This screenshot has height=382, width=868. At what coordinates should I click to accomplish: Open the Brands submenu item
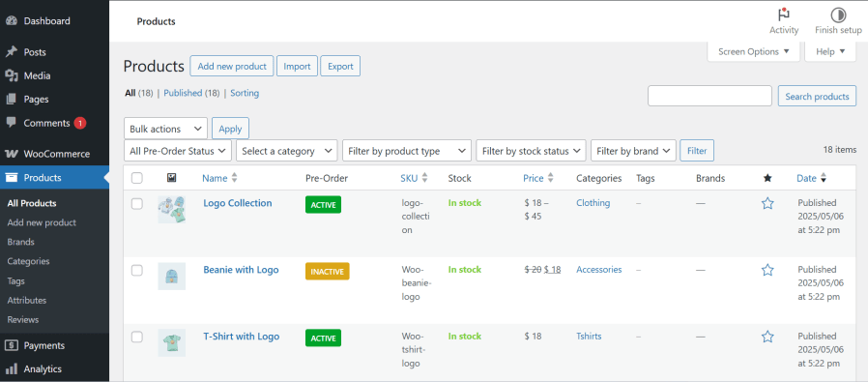click(x=20, y=242)
